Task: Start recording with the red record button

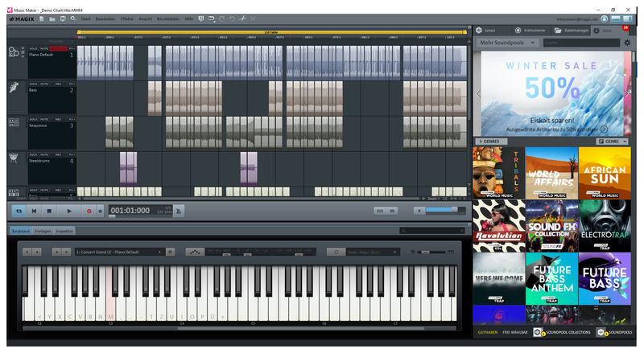Action: click(89, 211)
